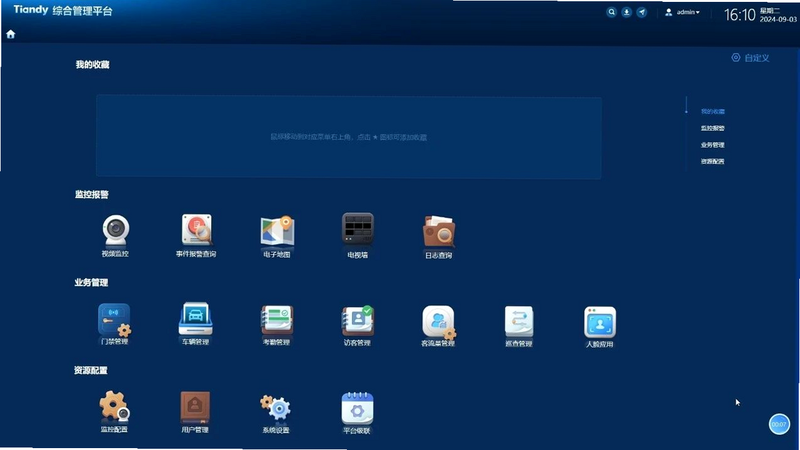Click the search icon in top bar
Screen dimensions: 800x450
click(x=611, y=12)
